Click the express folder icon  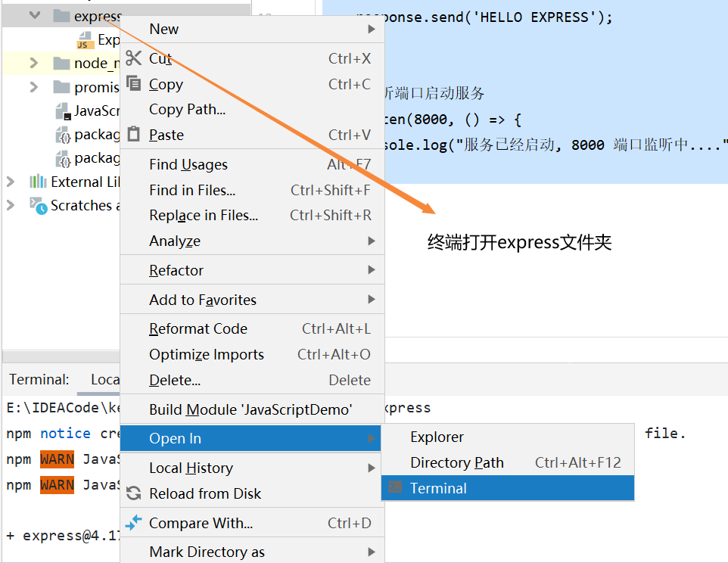click(61, 16)
